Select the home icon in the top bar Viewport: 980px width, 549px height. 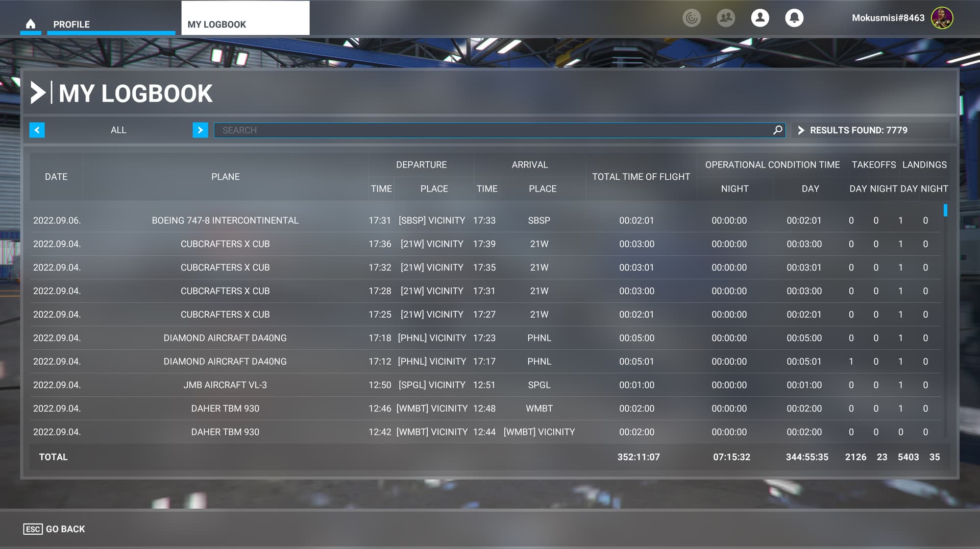[31, 23]
